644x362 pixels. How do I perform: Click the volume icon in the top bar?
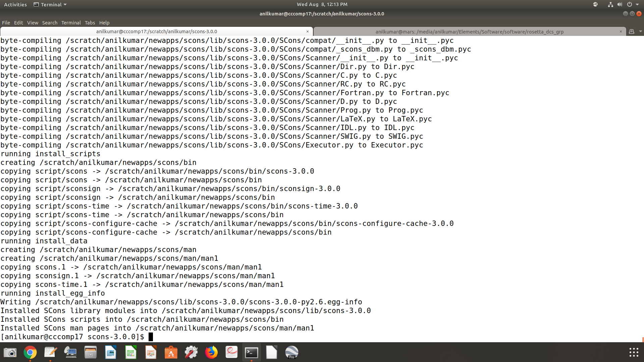point(620,5)
